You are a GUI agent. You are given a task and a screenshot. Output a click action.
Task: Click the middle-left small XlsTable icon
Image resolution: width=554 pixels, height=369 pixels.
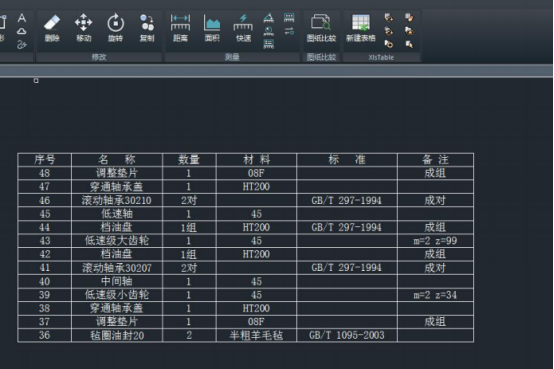[389, 31]
